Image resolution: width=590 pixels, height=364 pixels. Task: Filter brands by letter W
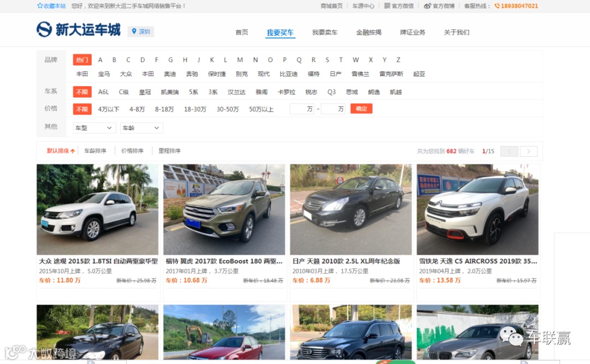356,60
